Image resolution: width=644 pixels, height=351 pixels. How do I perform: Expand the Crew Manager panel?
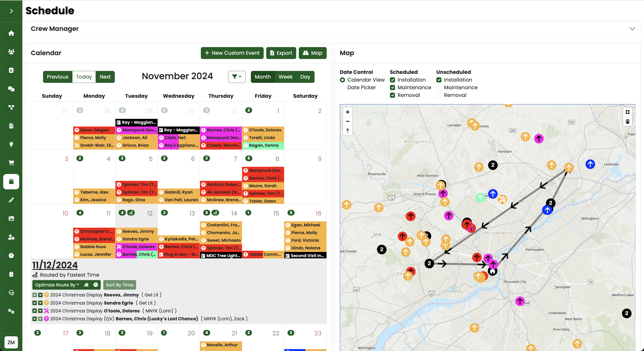632,29
